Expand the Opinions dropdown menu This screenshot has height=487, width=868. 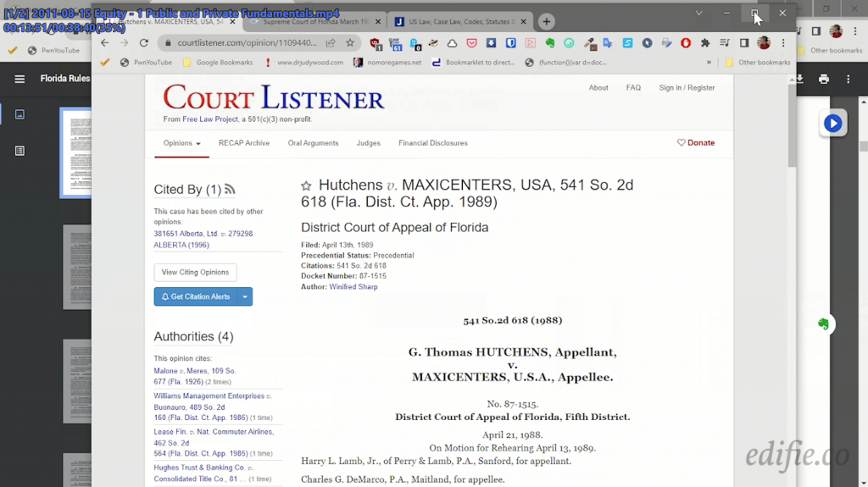point(181,143)
